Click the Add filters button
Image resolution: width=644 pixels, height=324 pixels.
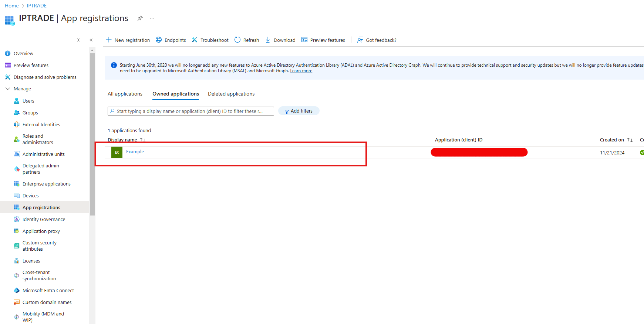coord(299,111)
